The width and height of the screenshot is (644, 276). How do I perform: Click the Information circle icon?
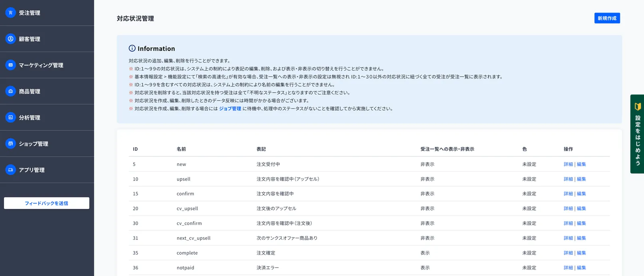pyautogui.click(x=132, y=48)
